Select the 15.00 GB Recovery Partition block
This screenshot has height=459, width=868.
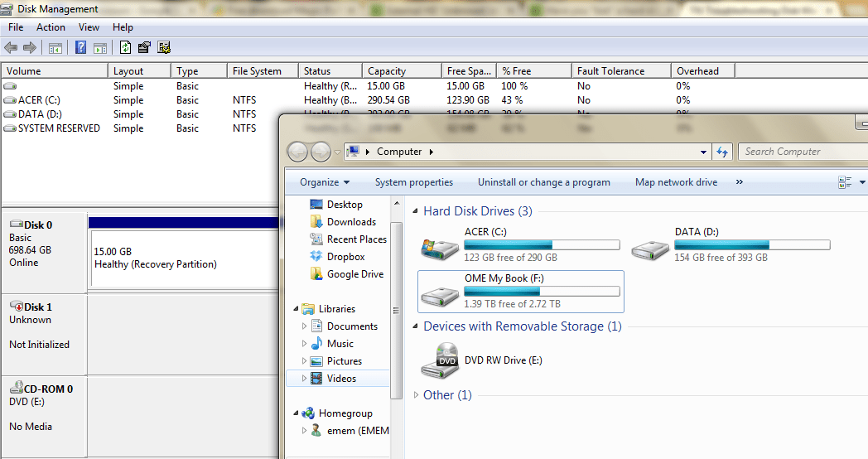pyautogui.click(x=183, y=258)
